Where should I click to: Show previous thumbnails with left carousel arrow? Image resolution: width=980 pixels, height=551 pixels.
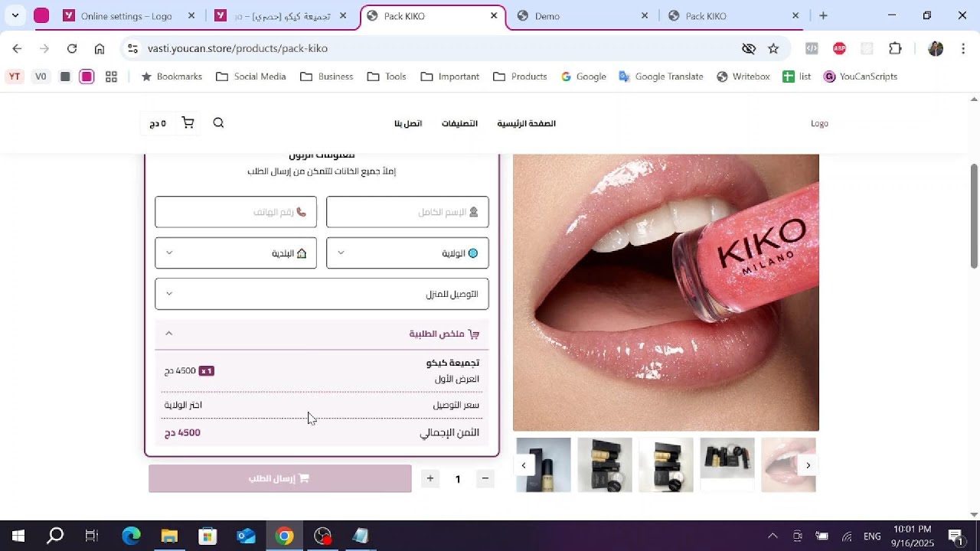(x=524, y=465)
